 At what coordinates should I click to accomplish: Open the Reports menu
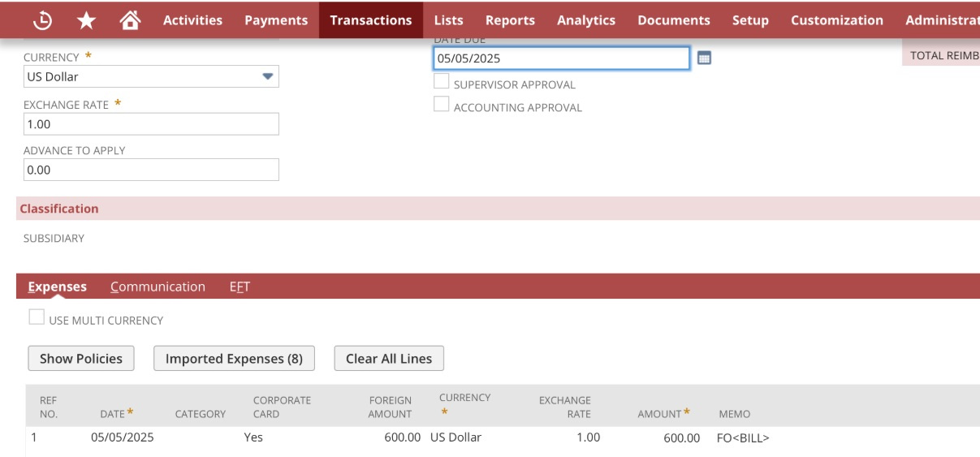[510, 20]
